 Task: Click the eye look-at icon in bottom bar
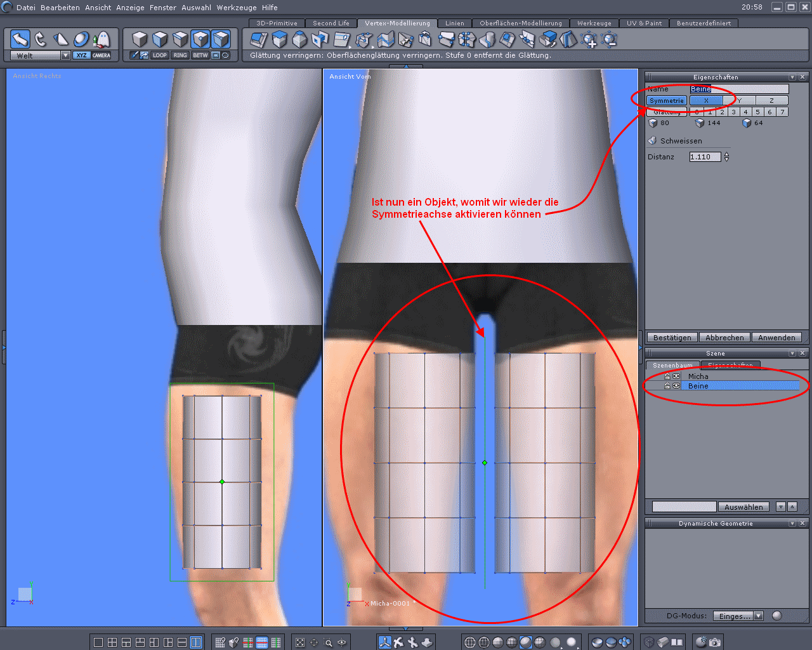coord(342,642)
